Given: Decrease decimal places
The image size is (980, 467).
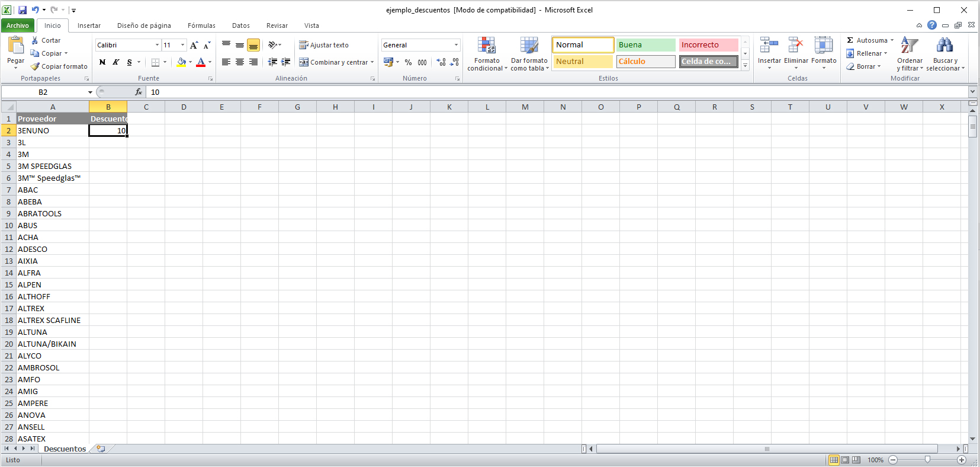Looking at the screenshot, I should (455, 62).
